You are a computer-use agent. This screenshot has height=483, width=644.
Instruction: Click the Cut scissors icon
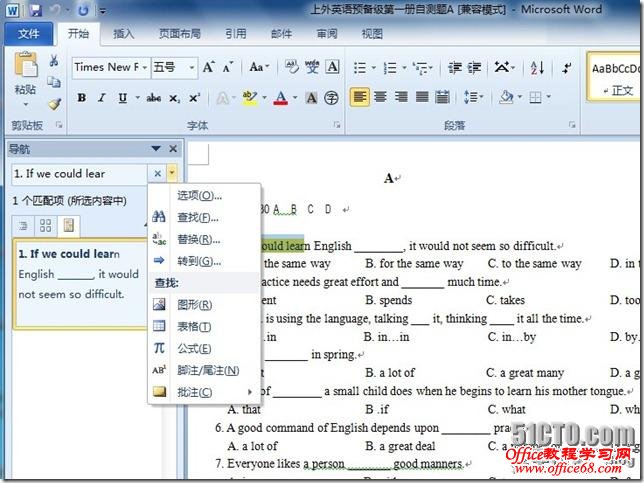(54, 61)
